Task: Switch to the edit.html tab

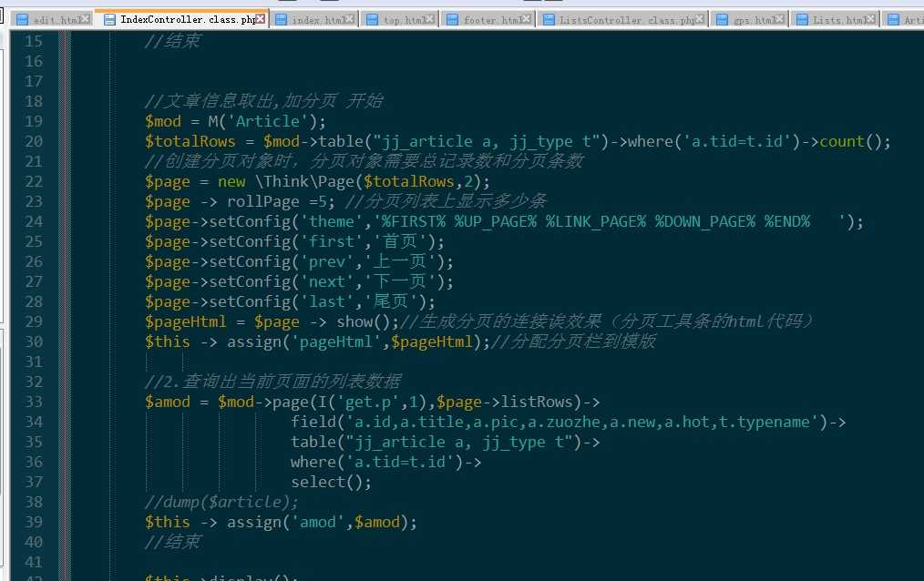Action: tap(52, 19)
